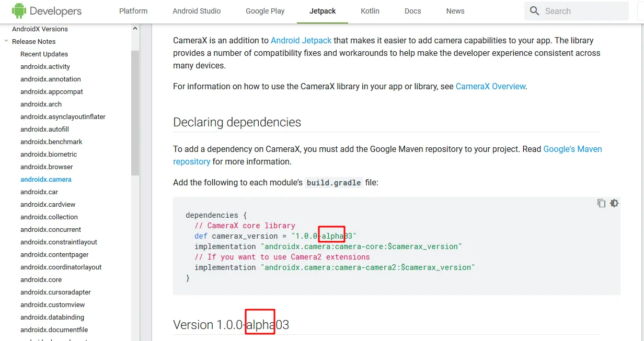644x341 pixels.
Task: Toggle the code block dark theme icon
Action: 614,203
